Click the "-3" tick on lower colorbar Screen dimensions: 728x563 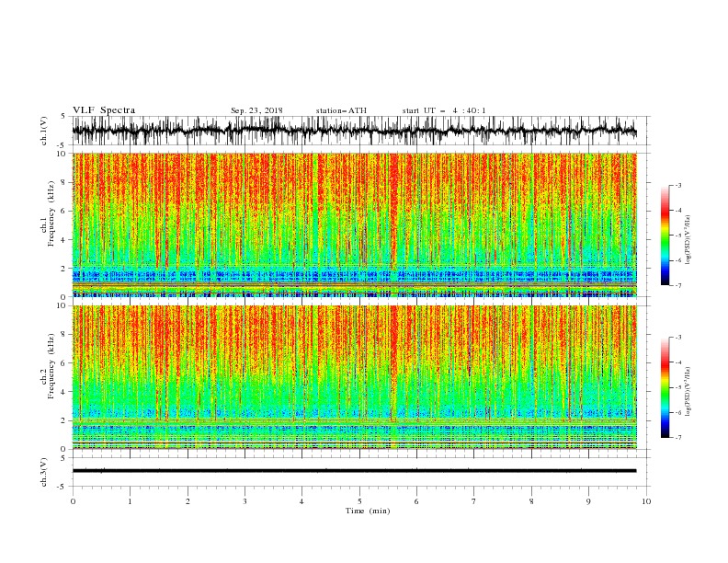[x=677, y=338]
